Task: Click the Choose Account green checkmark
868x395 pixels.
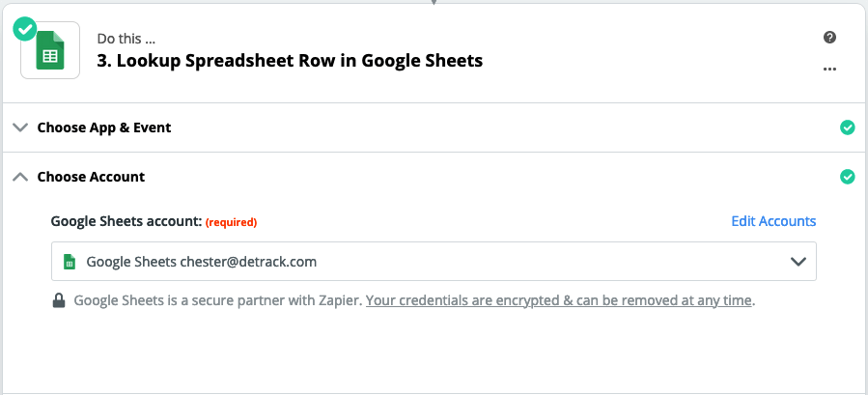Action: click(x=847, y=177)
